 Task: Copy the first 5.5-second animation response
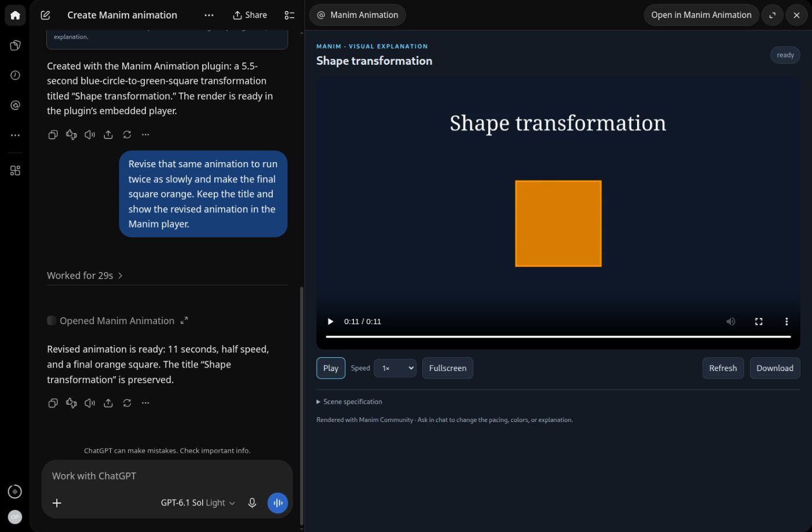[x=53, y=134]
